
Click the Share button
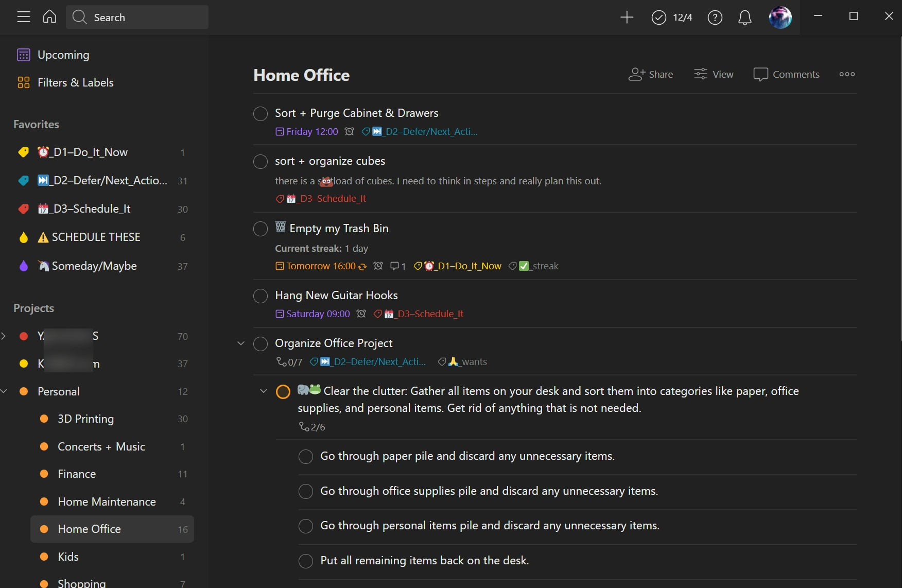coord(651,74)
